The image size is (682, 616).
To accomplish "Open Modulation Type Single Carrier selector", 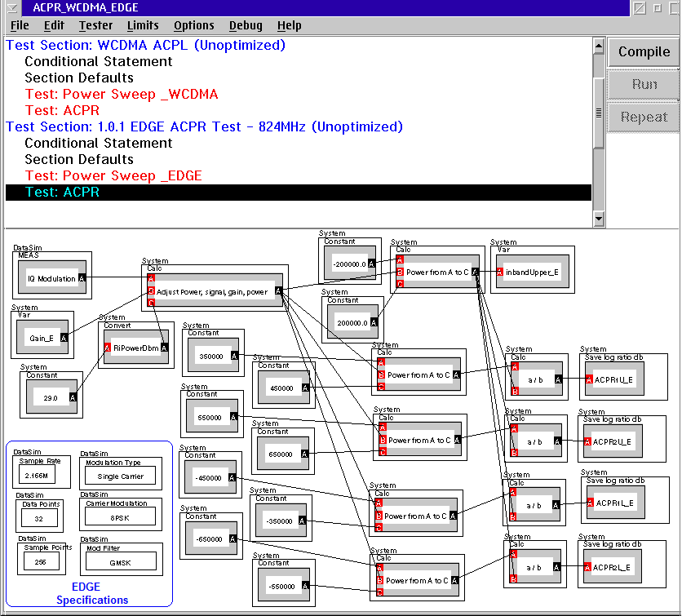I will (x=121, y=476).
